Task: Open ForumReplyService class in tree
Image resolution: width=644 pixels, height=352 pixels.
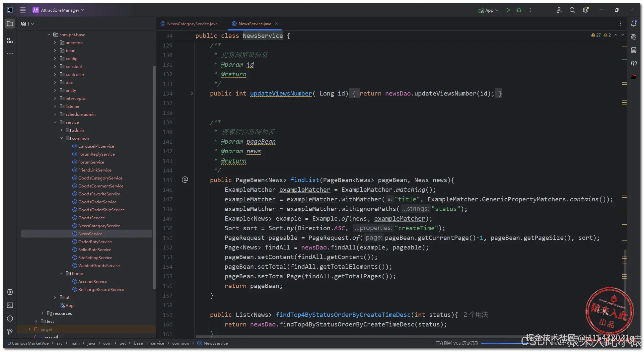Action: click(x=96, y=154)
